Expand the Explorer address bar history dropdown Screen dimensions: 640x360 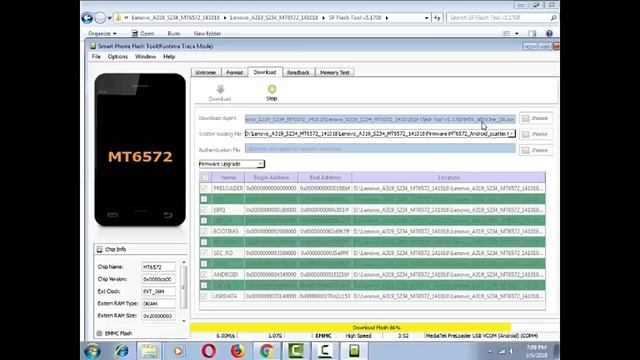(x=427, y=18)
